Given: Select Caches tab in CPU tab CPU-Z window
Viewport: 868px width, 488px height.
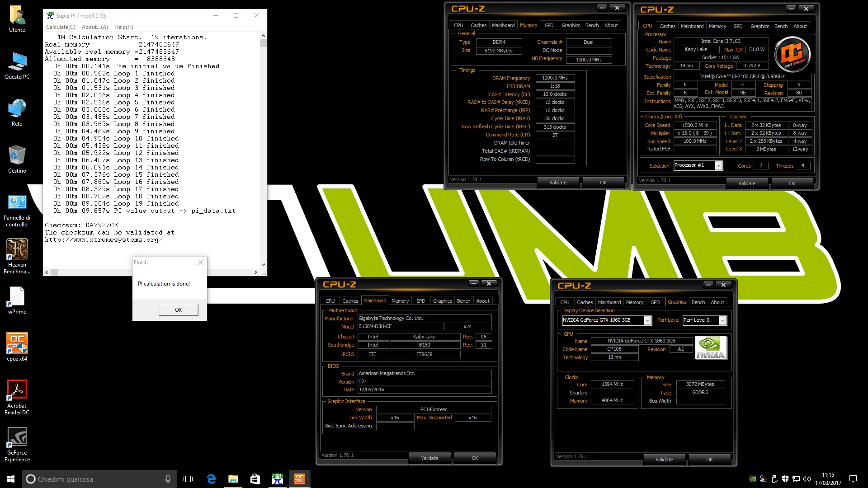Looking at the screenshot, I should (x=667, y=26).
